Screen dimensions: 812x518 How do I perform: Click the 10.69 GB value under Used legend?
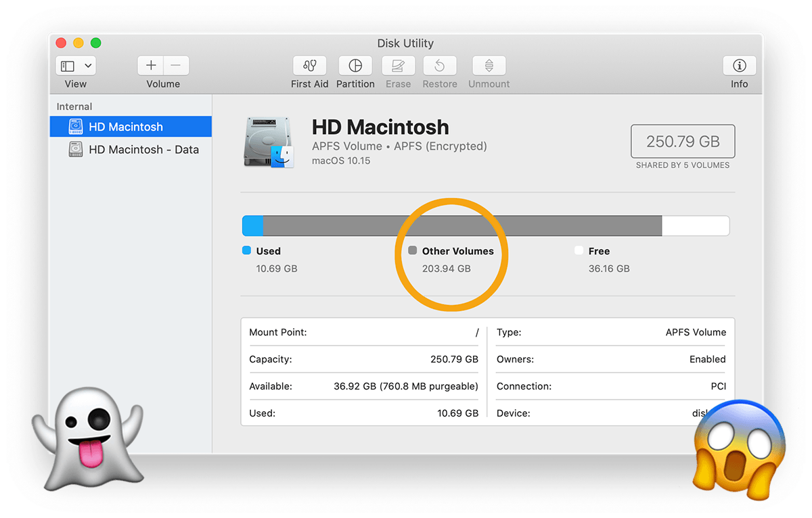click(x=277, y=268)
